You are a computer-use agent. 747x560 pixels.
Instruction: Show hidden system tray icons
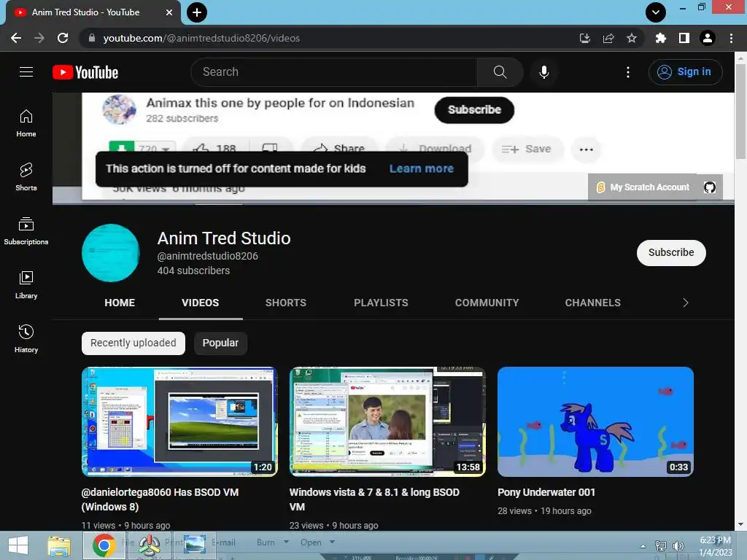(643, 546)
